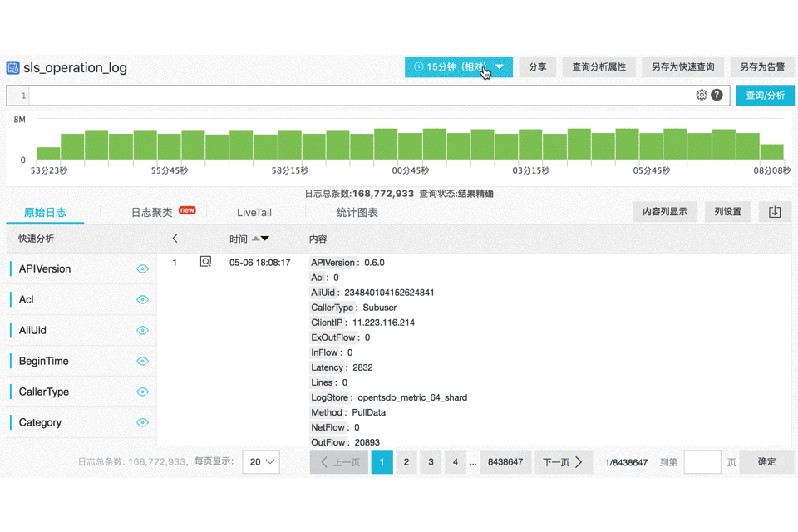Collapse quick analysis panel with left chevron
Screen dimensions: 798x532
[x=175, y=239]
